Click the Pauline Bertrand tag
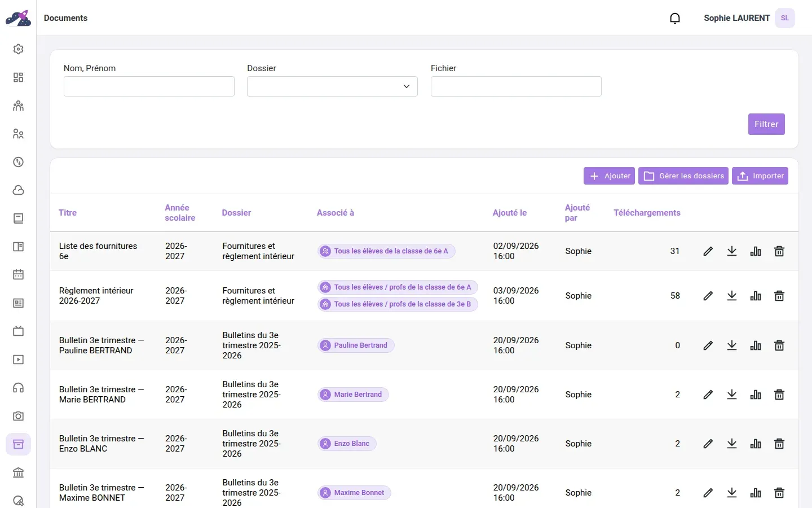Viewport: 812px width, 508px height. point(356,345)
